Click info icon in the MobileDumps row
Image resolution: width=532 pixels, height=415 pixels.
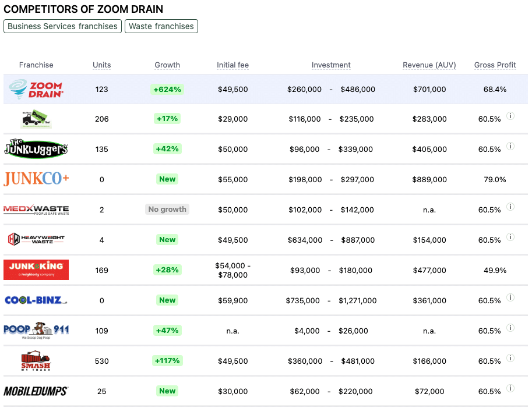tap(510, 388)
